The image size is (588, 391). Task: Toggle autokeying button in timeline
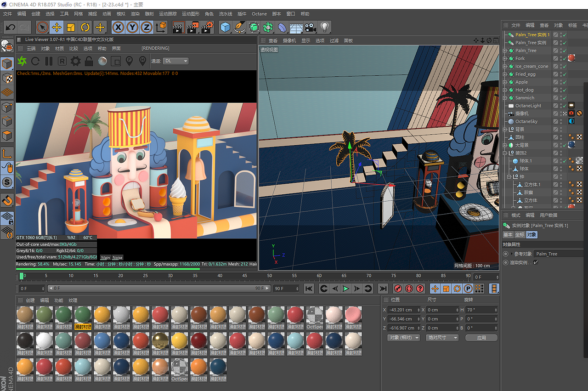tap(409, 289)
